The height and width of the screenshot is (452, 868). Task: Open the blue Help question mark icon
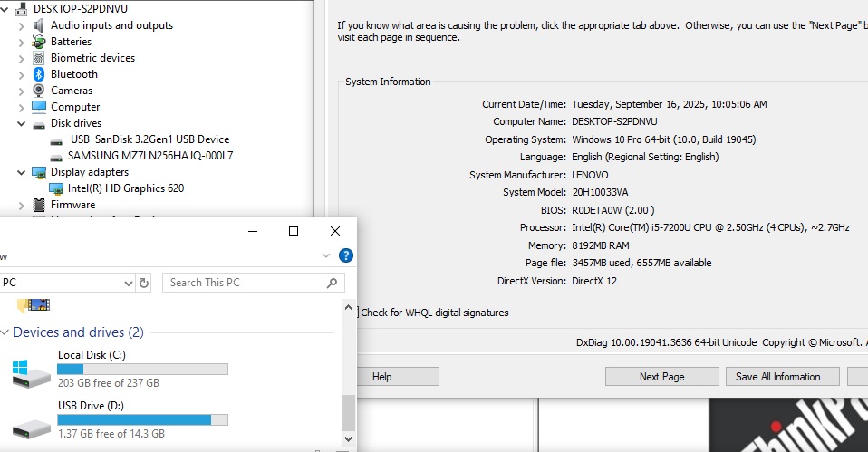(345, 256)
